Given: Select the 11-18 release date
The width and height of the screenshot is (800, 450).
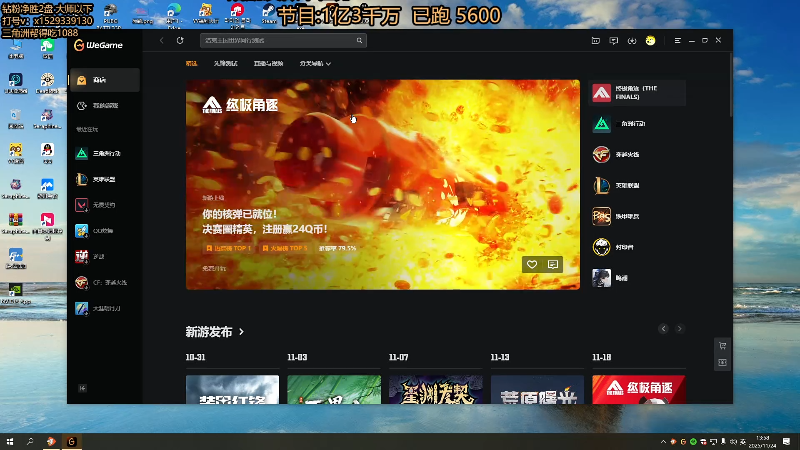Looking at the screenshot, I should 602,357.
